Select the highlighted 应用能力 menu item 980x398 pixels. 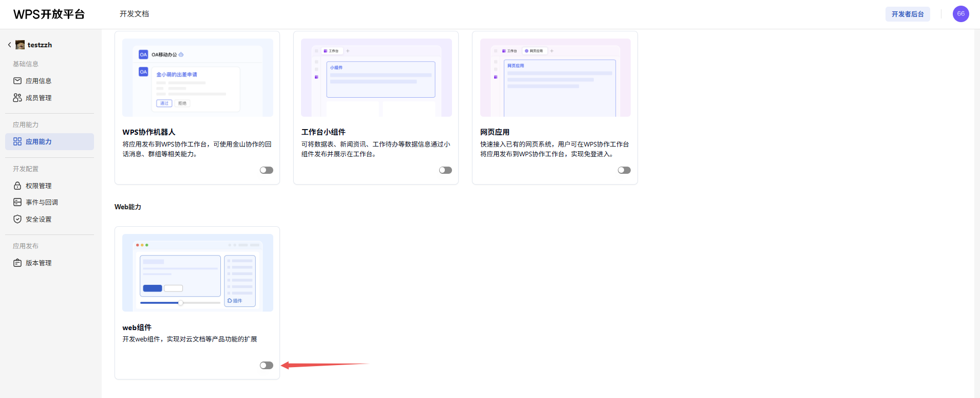click(x=49, y=141)
